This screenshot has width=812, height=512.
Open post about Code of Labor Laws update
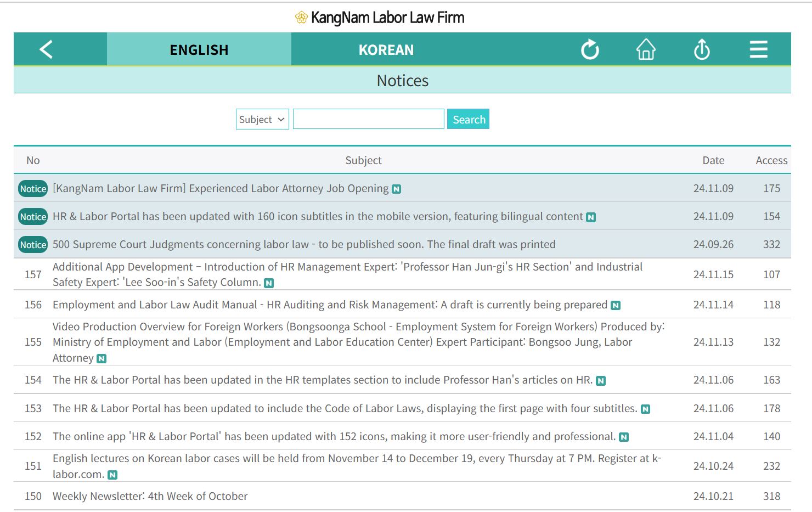[345, 408]
